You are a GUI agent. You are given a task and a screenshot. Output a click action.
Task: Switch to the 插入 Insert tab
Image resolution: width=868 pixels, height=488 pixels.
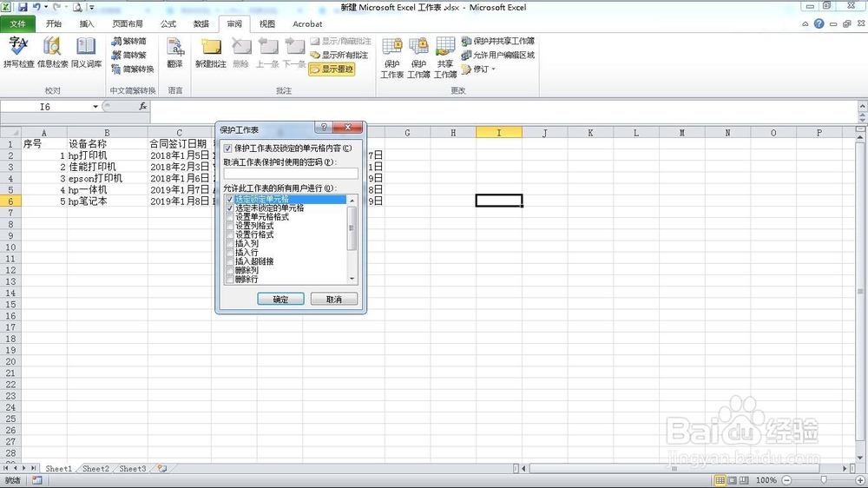[87, 23]
